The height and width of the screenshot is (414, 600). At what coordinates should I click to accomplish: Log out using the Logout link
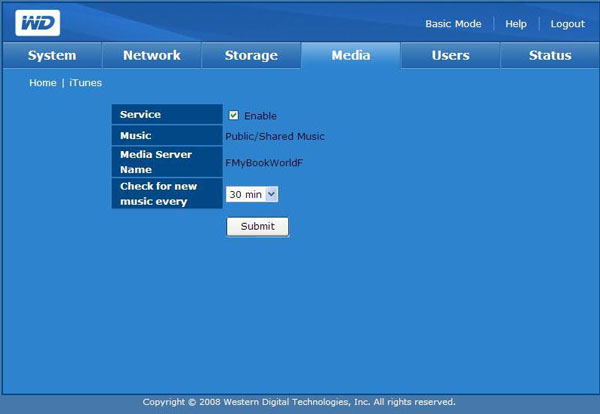pyautogui.click(x=567, y=24)
